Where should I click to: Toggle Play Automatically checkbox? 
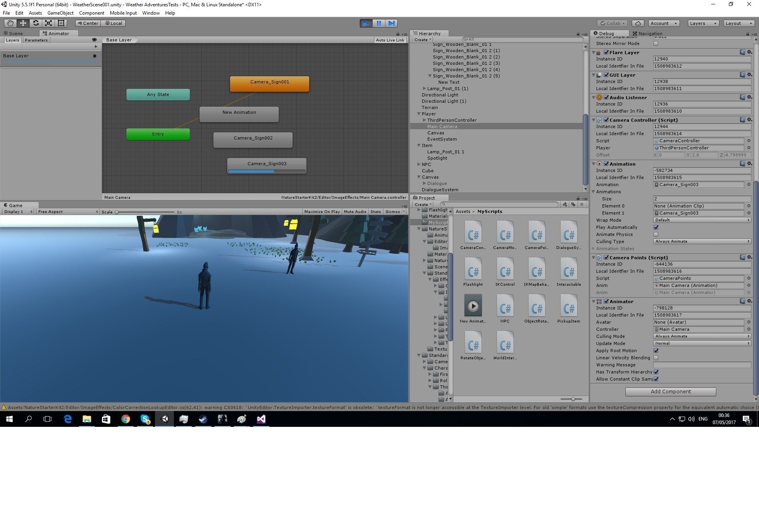[656, 227]
